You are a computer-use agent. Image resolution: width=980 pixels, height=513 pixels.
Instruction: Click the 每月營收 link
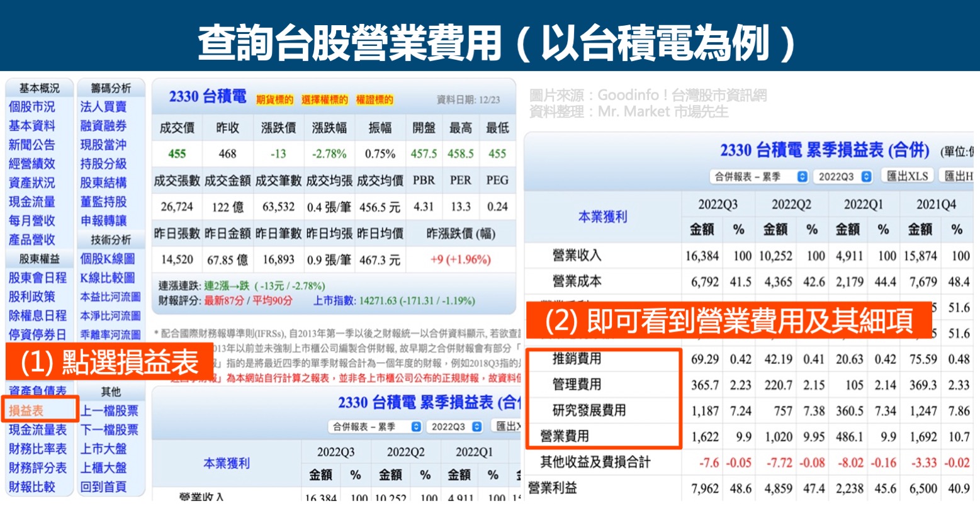click(31, 221)
